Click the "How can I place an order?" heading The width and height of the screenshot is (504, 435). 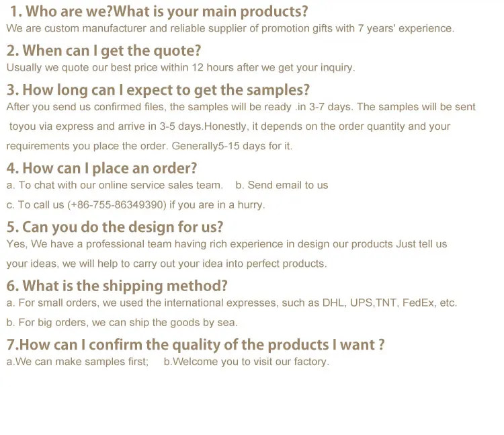tap(101, 168)
